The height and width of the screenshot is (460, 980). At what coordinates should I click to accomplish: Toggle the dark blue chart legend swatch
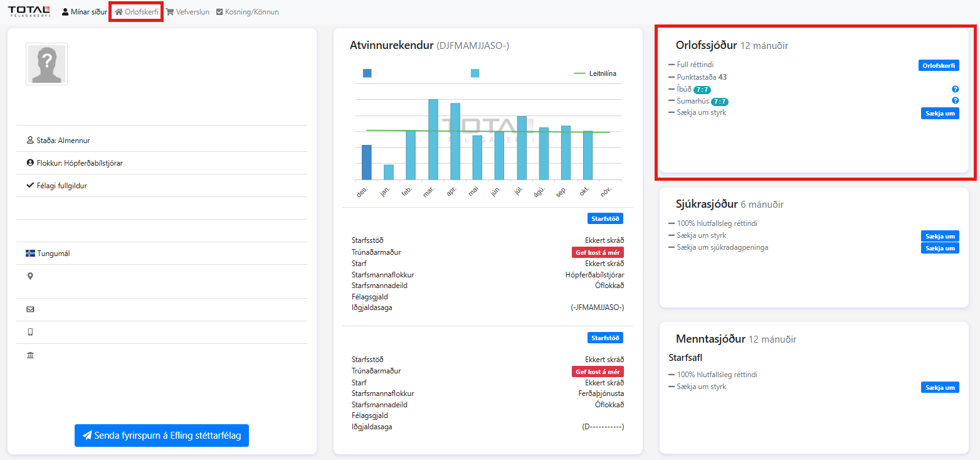pyautogui.click(x=367, y=73)
